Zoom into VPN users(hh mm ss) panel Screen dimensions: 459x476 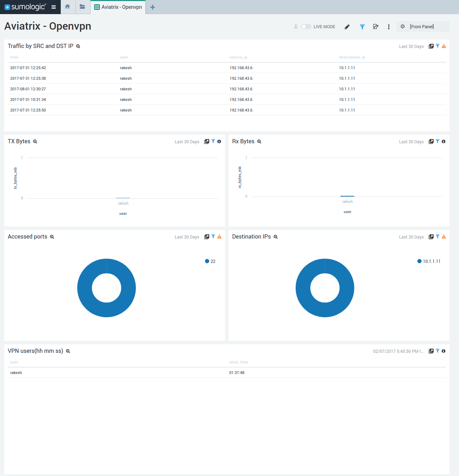pyautogui.click(x=68, y=351)
